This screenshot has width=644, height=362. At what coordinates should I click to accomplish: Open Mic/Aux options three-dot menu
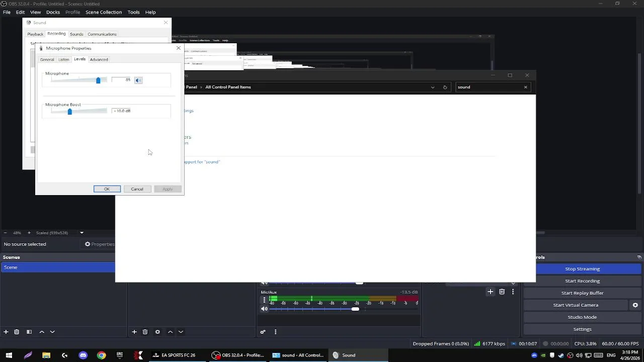[x=264, y=300]
